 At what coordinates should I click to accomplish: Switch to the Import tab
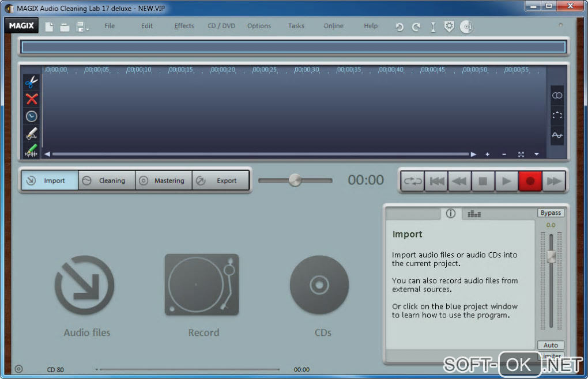(50, 180)
